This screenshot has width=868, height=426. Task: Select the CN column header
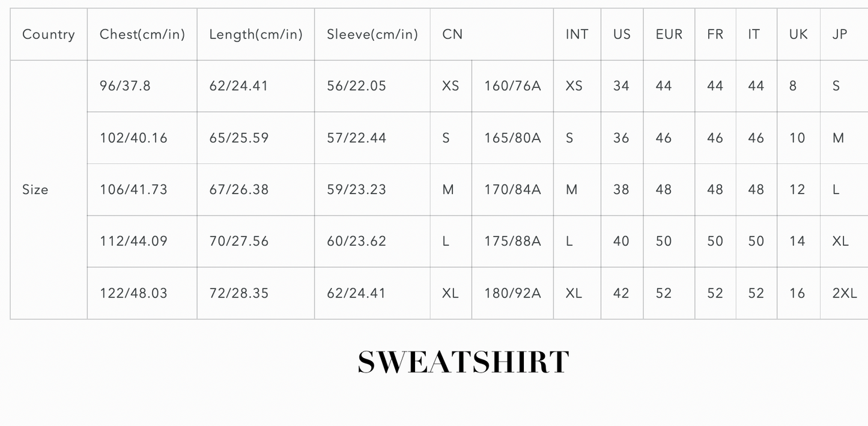pos(452,34)
